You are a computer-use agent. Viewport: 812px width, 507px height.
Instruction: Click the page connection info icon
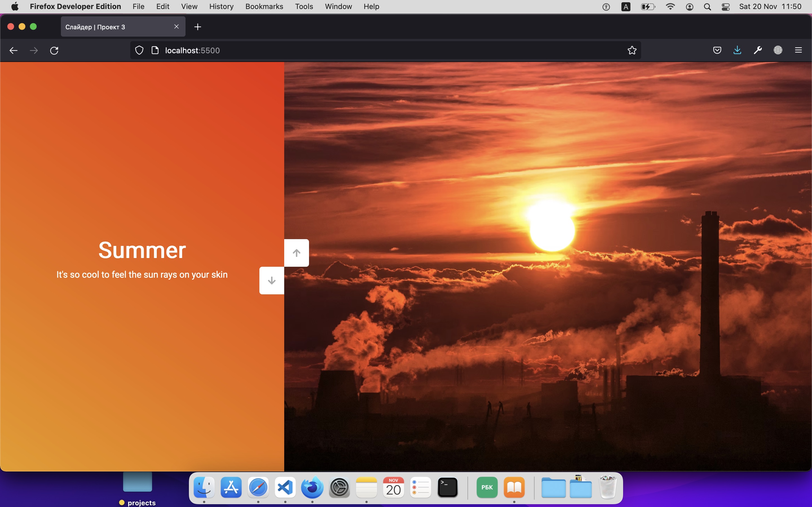[x=155, y=50]
